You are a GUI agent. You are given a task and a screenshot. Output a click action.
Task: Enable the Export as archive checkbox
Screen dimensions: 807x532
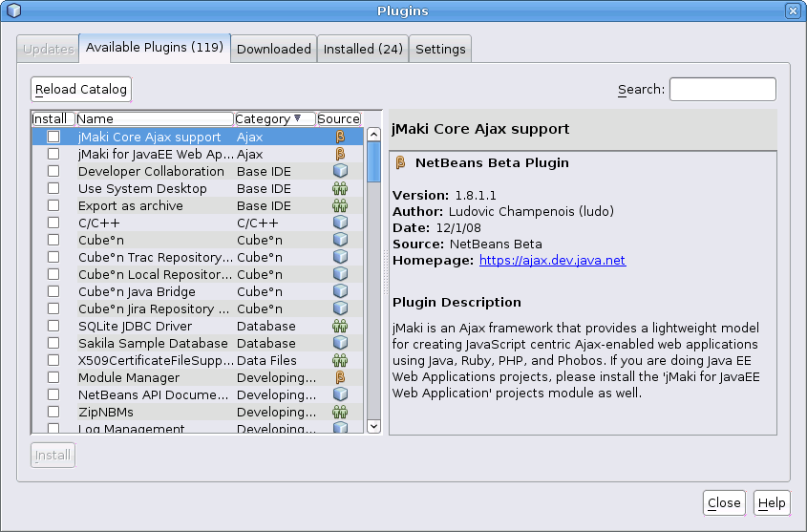pyautogui.click(x=53, y=205)
